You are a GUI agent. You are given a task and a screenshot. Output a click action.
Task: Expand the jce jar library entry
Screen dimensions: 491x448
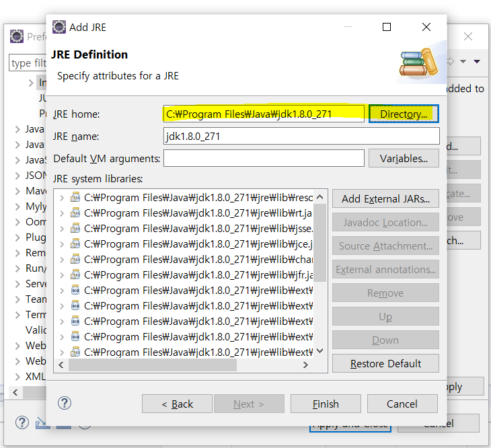coord(62,244)
